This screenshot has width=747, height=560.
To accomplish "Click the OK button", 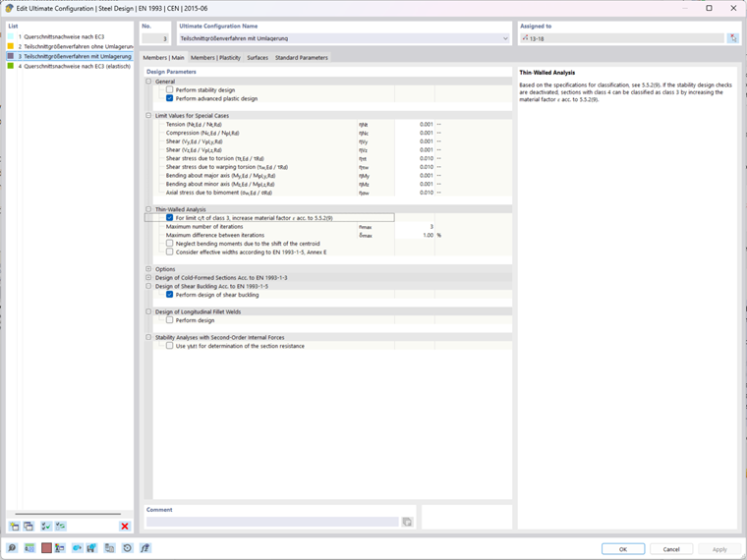I will pyautogui.click(x=623, y=549).
